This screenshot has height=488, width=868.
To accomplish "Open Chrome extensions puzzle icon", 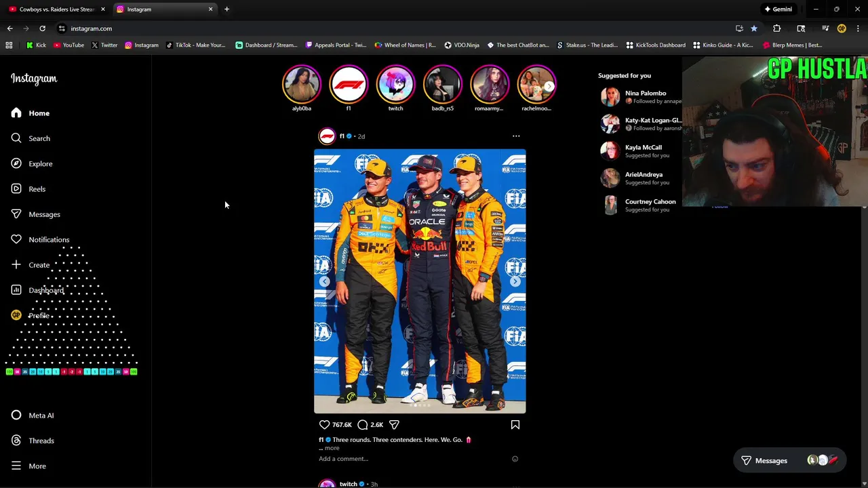I will 777,28.
